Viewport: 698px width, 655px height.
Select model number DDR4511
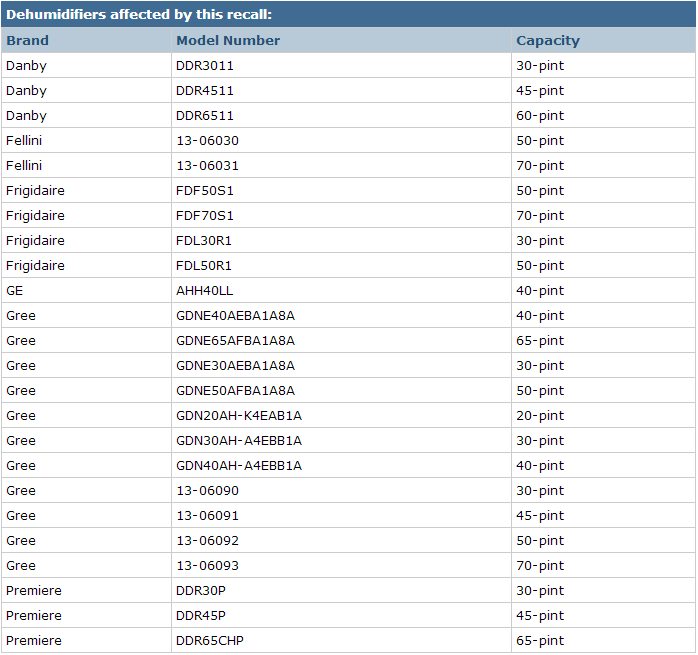point(205,91)
